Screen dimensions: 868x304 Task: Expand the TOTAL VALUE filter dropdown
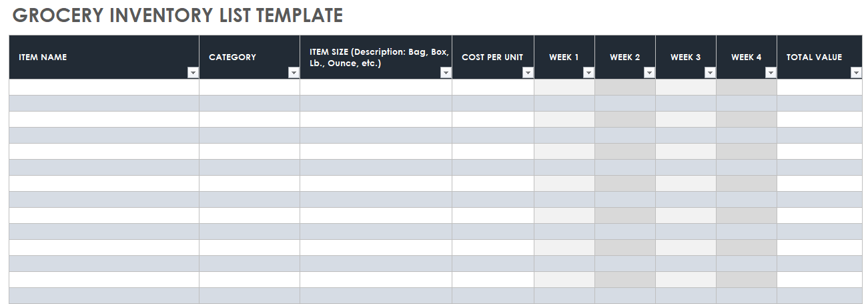[x=856, y=73]
